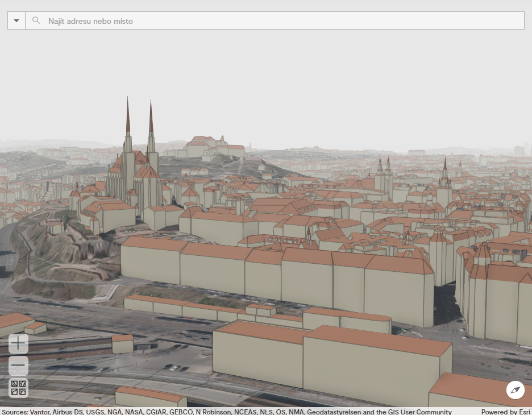532x415 pixels.
Task: Click the magnifying glass search icon
Action: [x=36, y=20]
